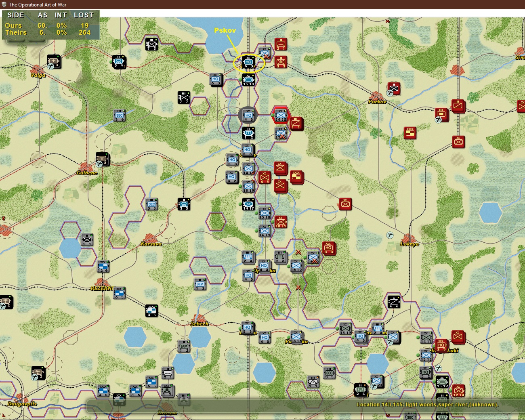Viewport: 525px width, 420px height.
Task: Click the Gulbene city hex
Action: point(86,167)
